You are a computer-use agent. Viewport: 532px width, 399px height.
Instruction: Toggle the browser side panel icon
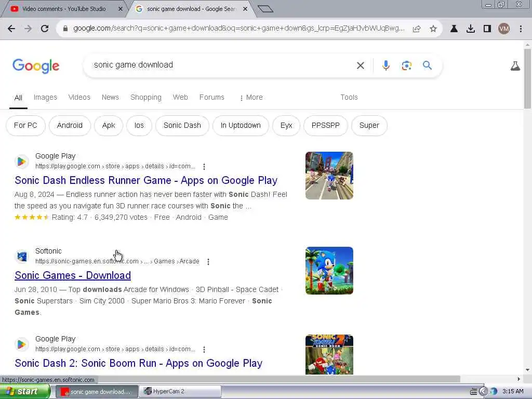487,29
